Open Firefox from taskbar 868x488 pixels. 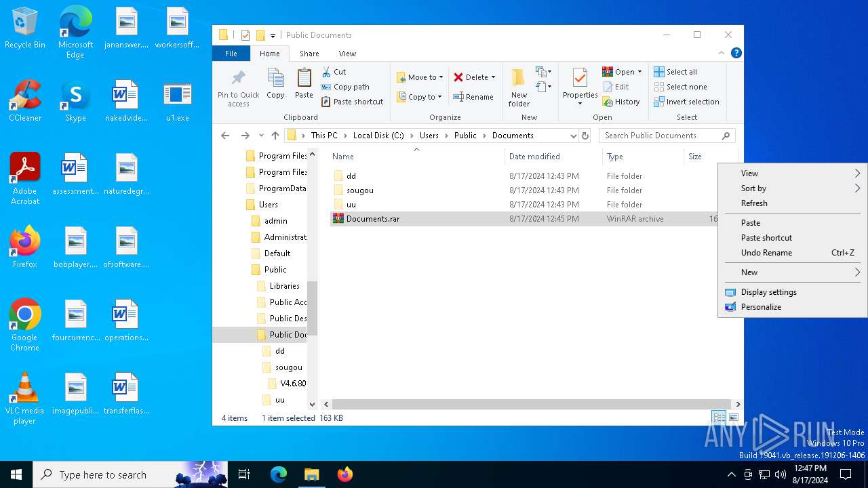(344, 474)
